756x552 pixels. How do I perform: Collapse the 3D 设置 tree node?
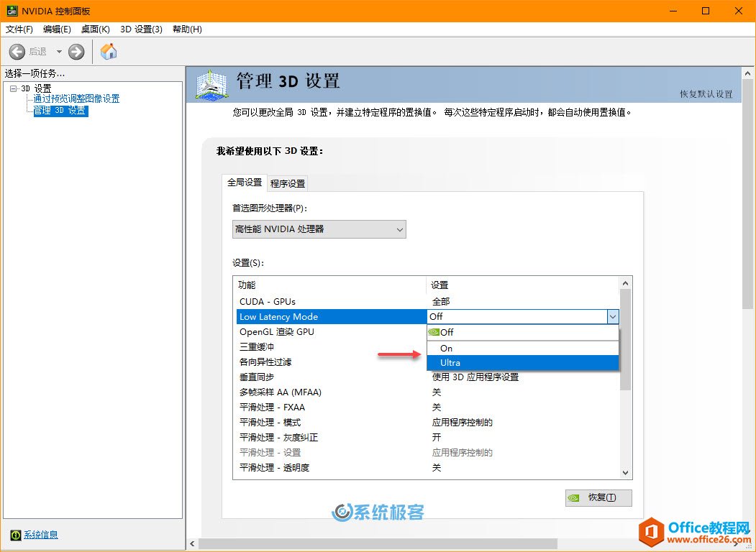pos(14,88)
